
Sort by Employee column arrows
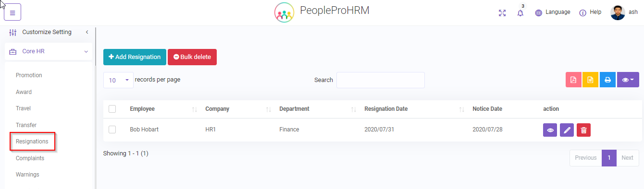pyautogui.click(x=195, y=109)
